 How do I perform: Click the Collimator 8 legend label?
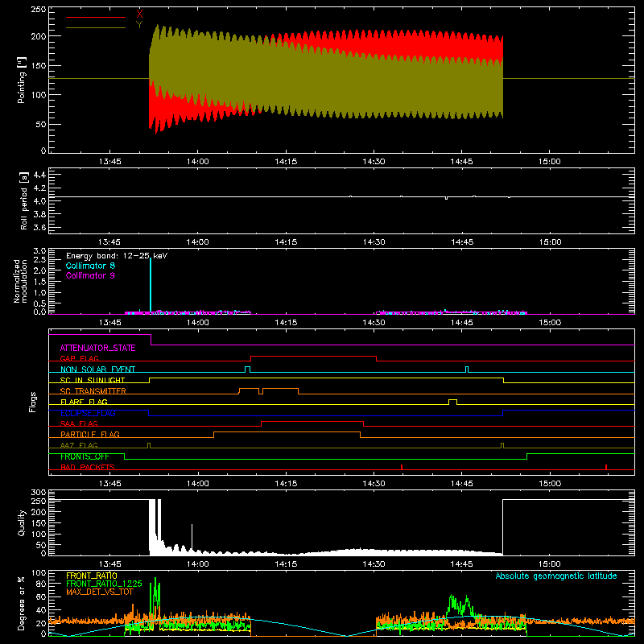(x=90, y=266)
